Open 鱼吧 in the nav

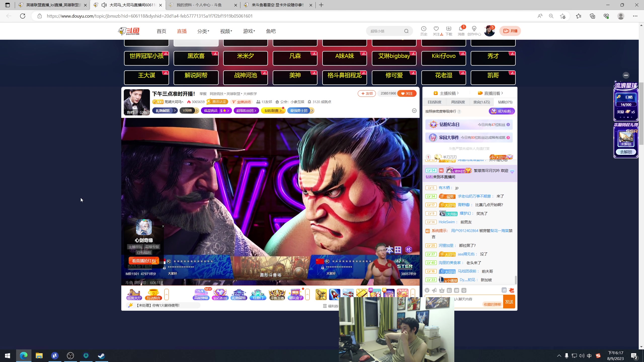[x=271, y=31]
